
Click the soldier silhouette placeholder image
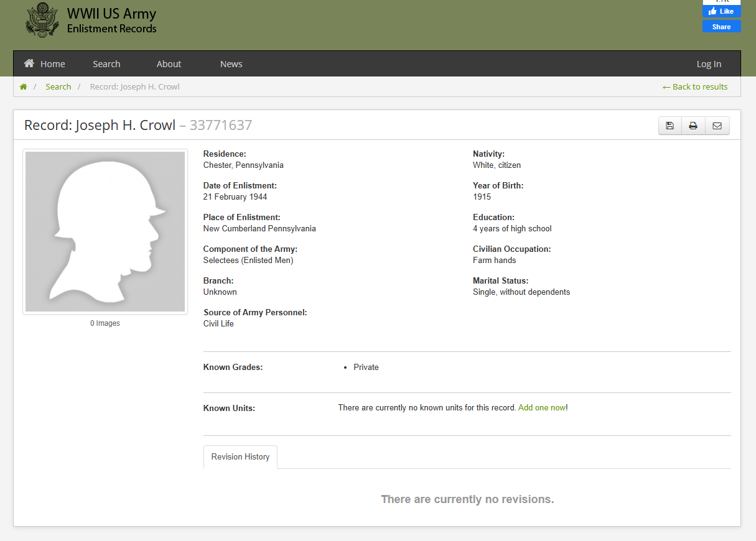[x=105, y=231]
